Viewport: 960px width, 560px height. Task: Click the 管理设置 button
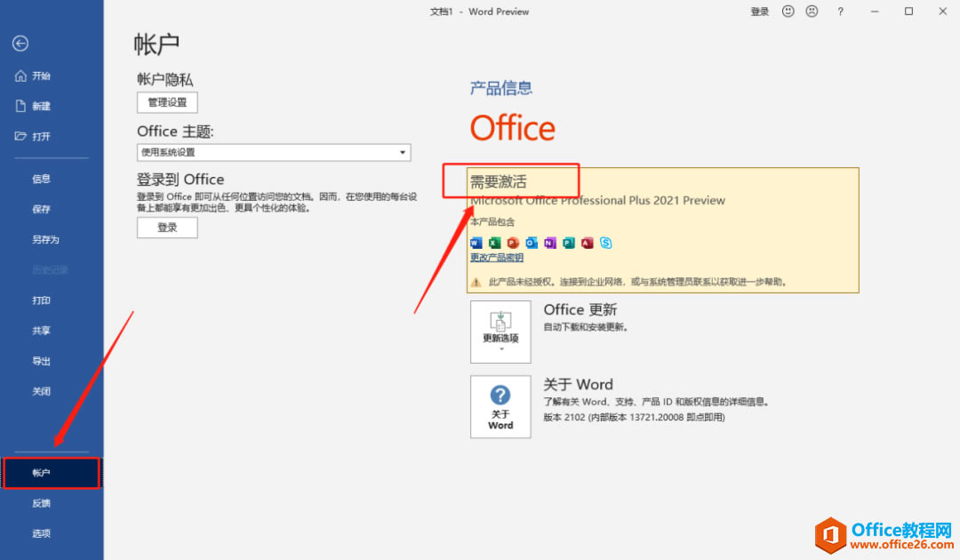pyautogui.click(x=167, y=102)
